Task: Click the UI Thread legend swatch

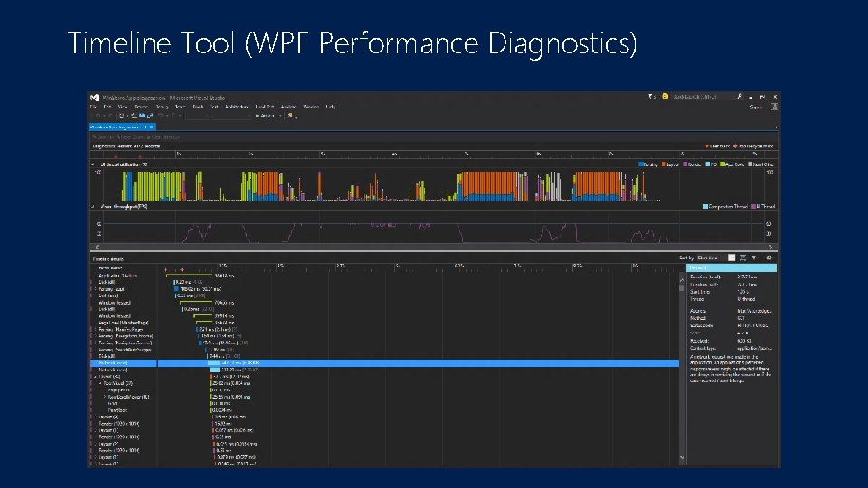Action: [753, 206]
